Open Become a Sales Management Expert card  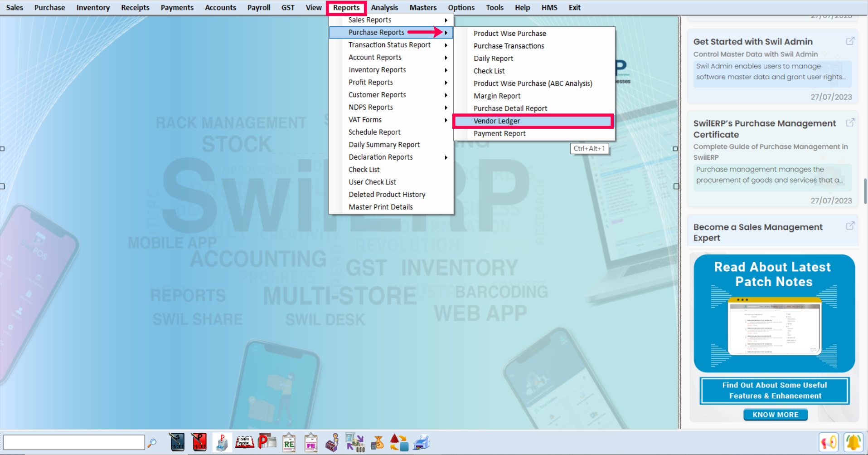tap(773, 231)
